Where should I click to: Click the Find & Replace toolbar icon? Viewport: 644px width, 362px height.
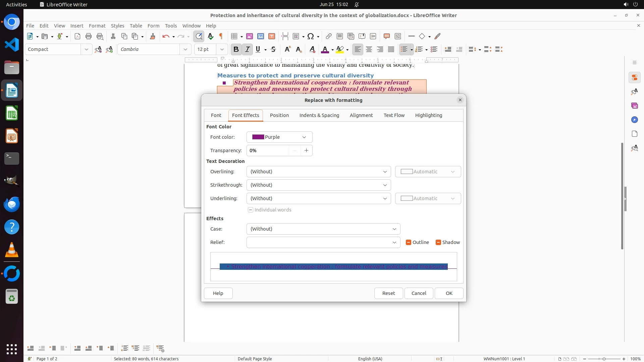tap(199, 36)
